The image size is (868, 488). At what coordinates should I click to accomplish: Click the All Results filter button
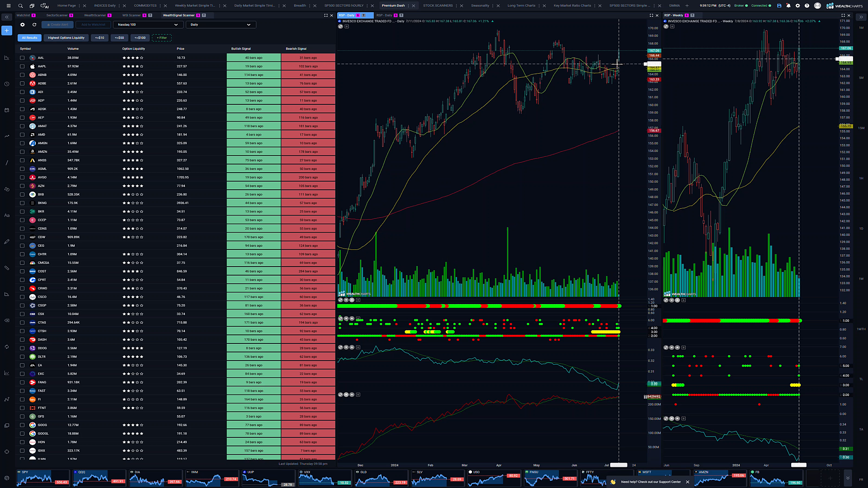[x=29, y=38]
